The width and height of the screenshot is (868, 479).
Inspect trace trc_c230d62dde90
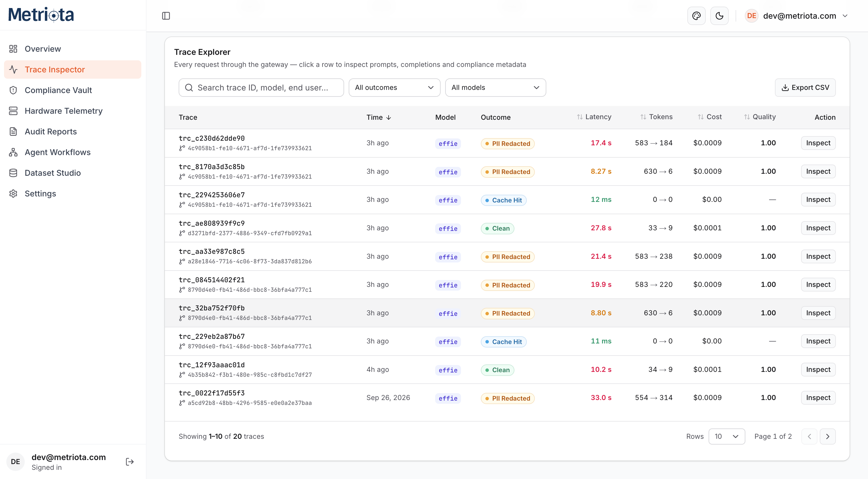[x=818, y=143]
